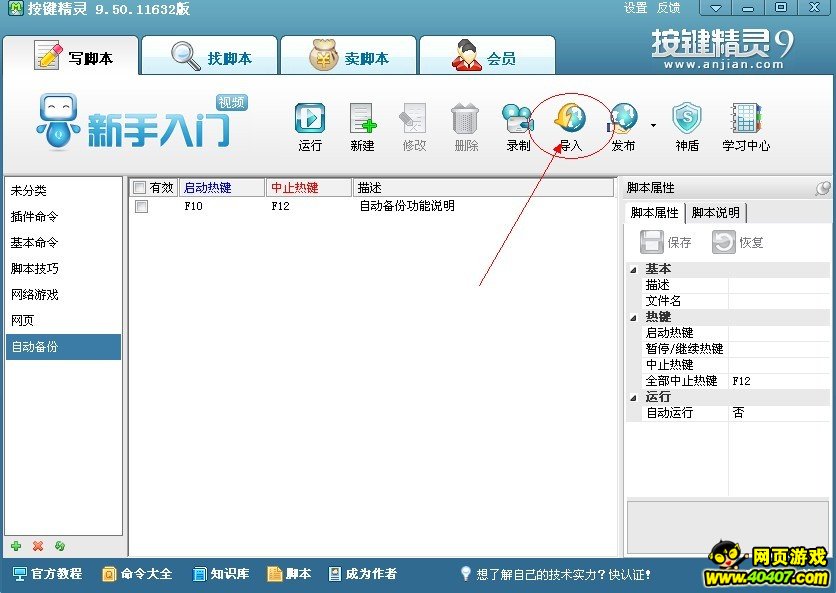This screenshot has width=836, height=593.
Task: Open the 知识库 link
Action: click(221, 574)
